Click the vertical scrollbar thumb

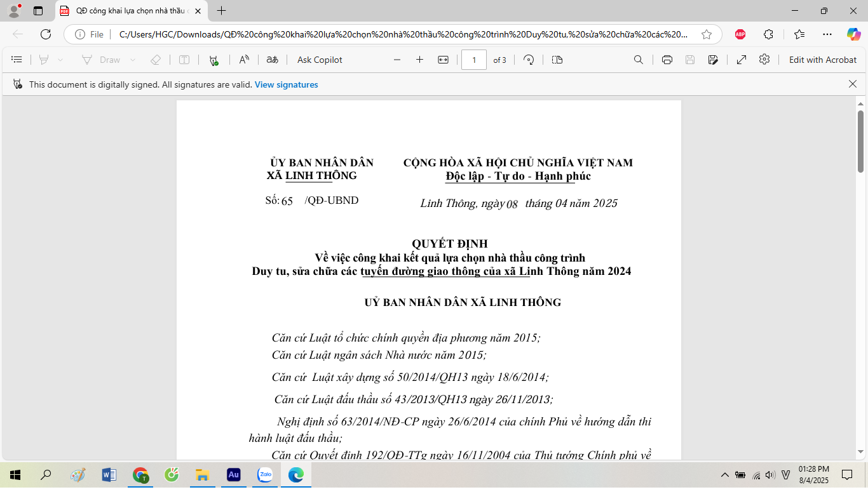point(860,141)
